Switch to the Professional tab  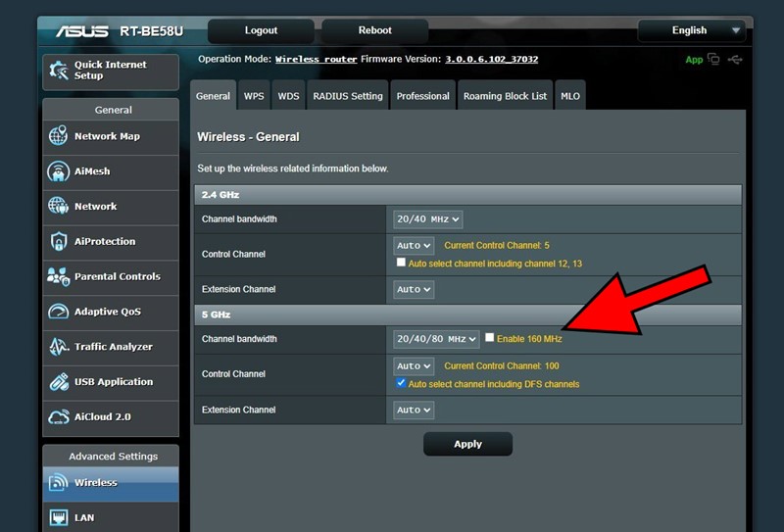tap(422, 96)
